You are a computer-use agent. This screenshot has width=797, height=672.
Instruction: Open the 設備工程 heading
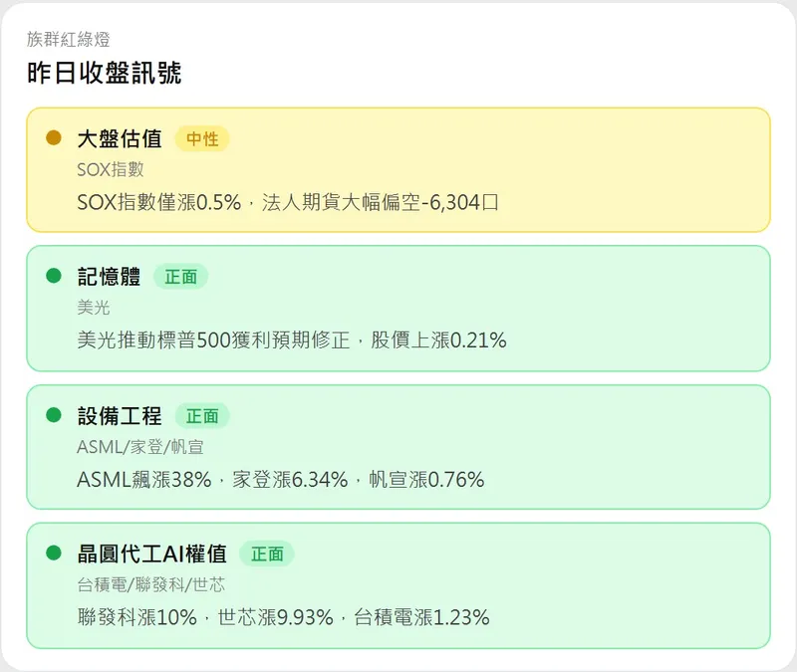[119, 415]
